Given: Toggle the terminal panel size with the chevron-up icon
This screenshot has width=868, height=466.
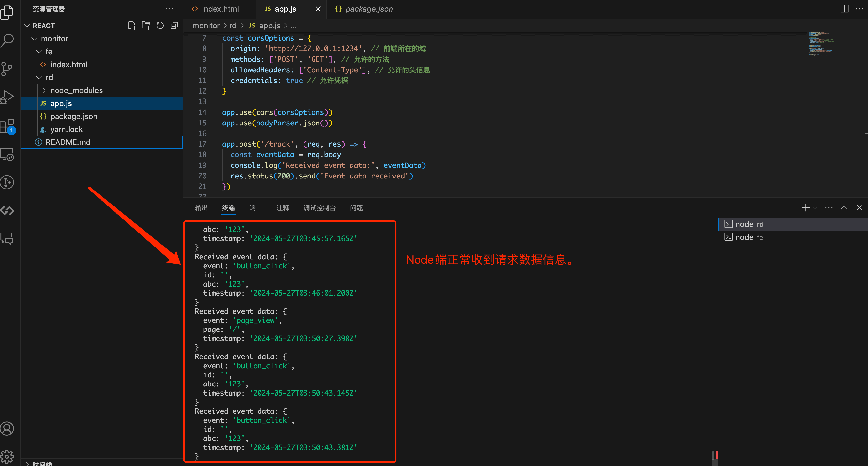Looking at the screenshot, I should click(844, 208).
